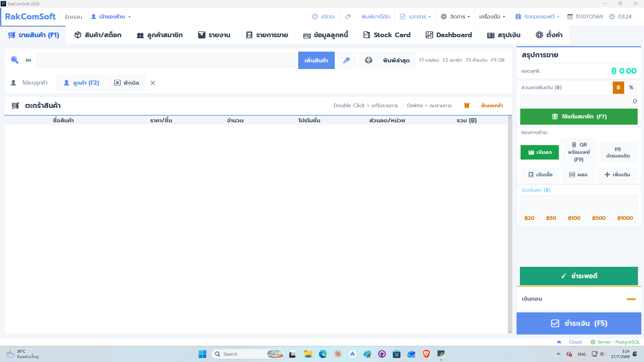Click the calendar icon beside 17/07/2569
This screenshot has height=362, width=644.
tap(570, 17)
